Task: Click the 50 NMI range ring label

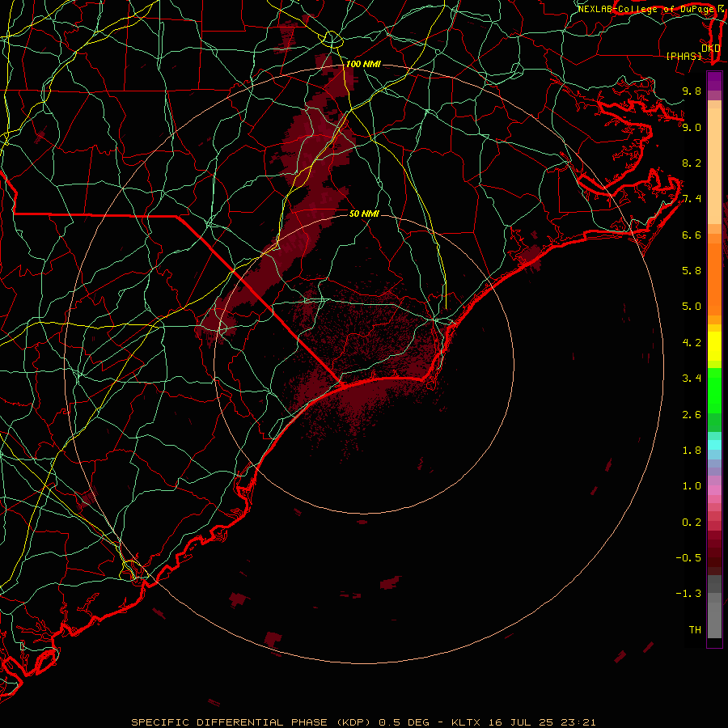Action: click(x=364, y=214)
